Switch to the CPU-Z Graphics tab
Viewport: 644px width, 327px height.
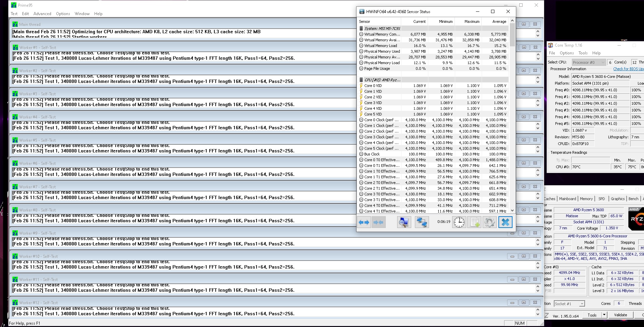[x=618, y=199]
